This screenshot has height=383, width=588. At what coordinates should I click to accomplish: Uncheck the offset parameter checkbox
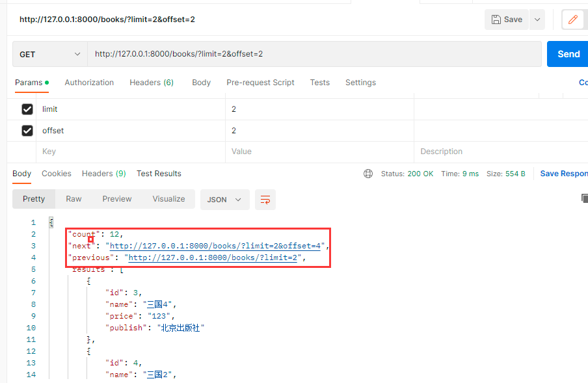[x=27, y=131]
